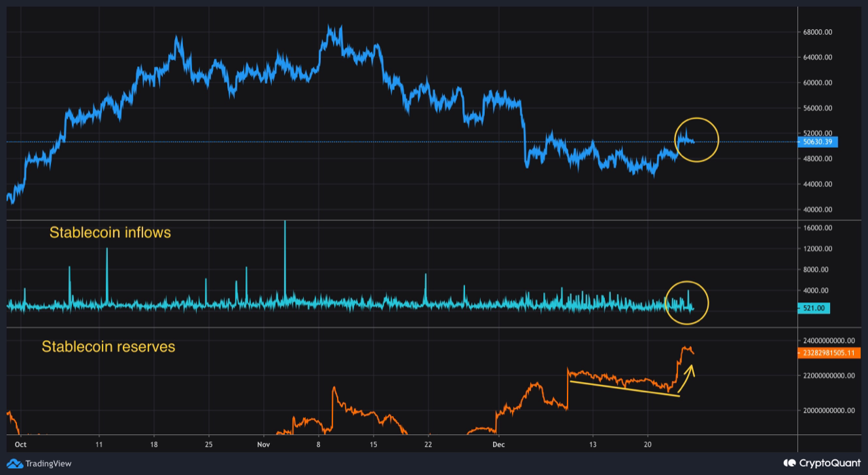
Task: Click the 60000.00 price axis label
Action: [x=818, y=83]
